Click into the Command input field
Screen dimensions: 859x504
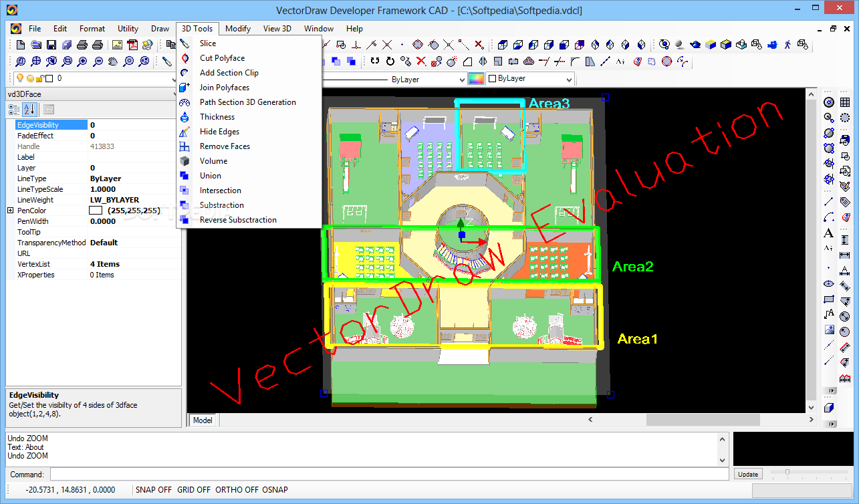tap(389, 474)
